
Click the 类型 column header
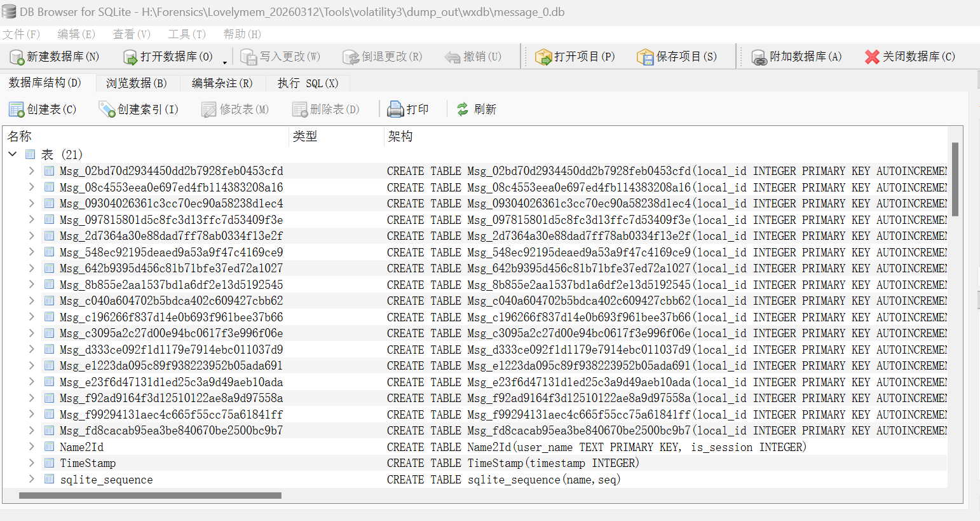[337, 136]
